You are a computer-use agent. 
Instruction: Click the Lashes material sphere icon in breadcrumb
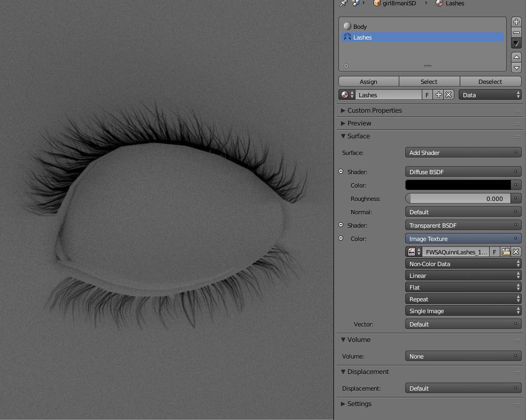tap(439, 3)
